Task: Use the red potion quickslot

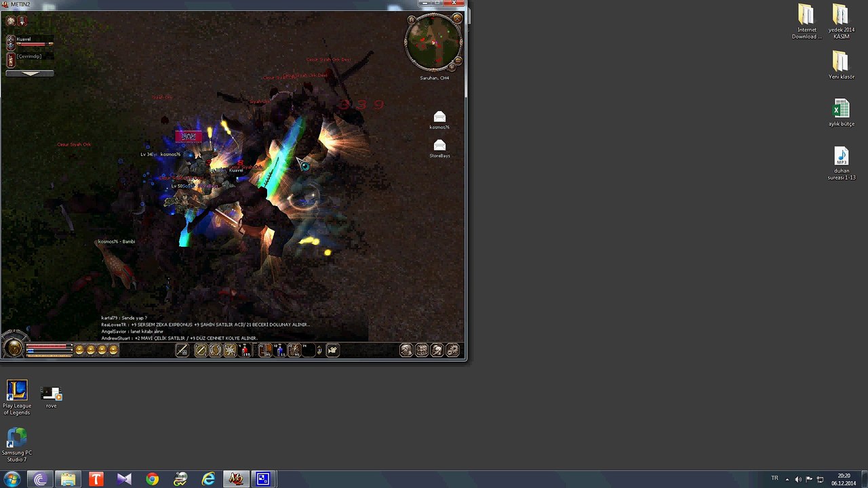Action: click(245, 350)
